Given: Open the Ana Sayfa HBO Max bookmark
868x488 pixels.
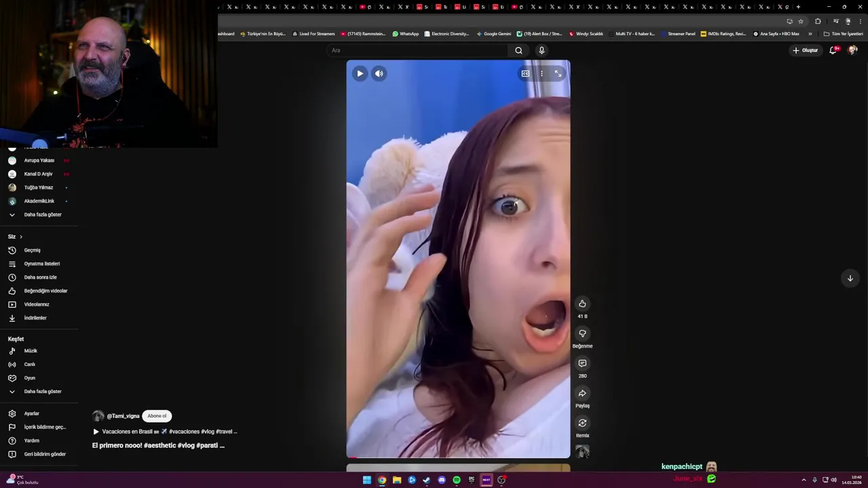Looking at the screenshot, I should [x=776, y=34].
